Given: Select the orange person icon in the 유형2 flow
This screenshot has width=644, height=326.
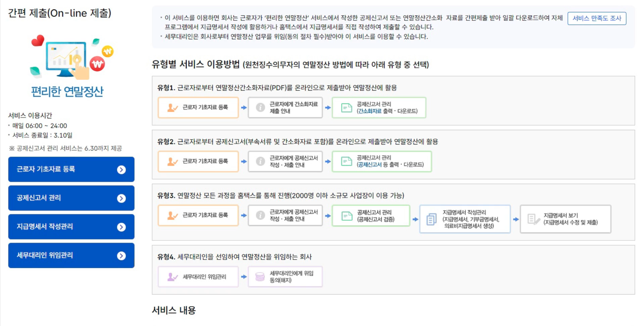Looking at the screenshot, I should point(173,162).
